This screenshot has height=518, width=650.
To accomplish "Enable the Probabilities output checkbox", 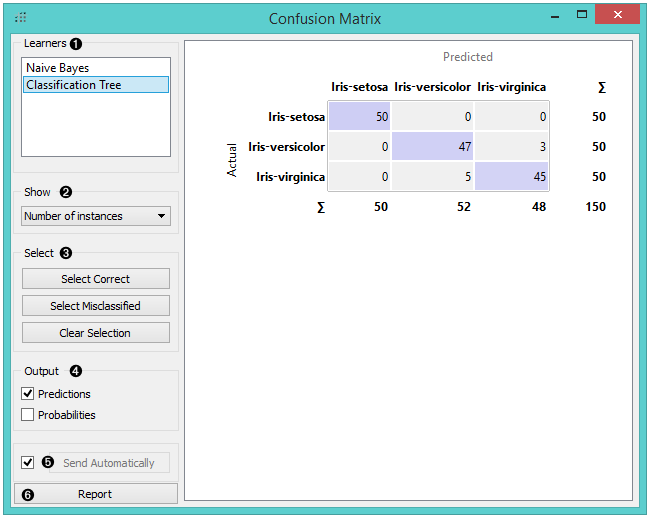I will pos(28,414).
